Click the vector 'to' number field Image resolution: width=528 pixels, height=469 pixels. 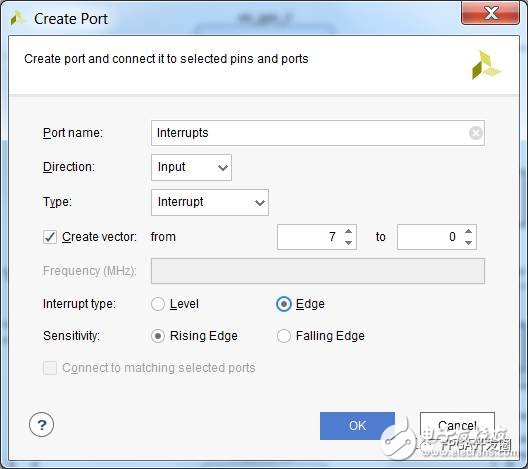pos(429,237)
